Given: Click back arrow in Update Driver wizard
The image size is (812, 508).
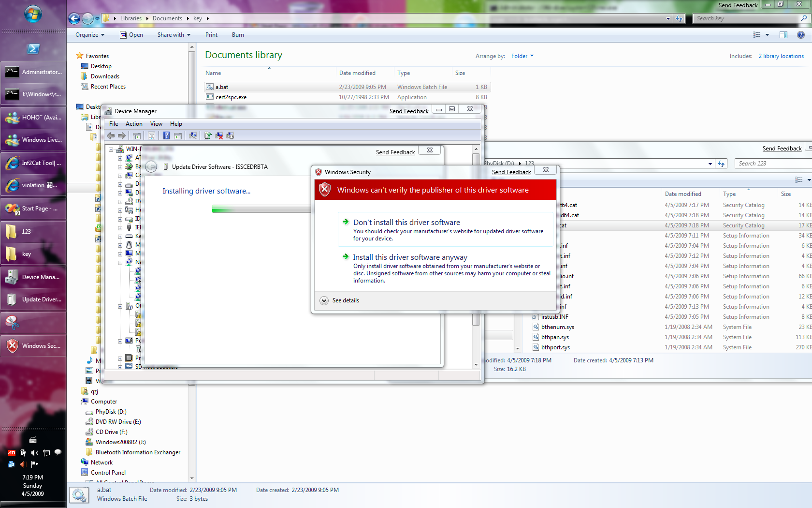Looking at the screenshot, I should pyautogui.click(x=151, y=166).
